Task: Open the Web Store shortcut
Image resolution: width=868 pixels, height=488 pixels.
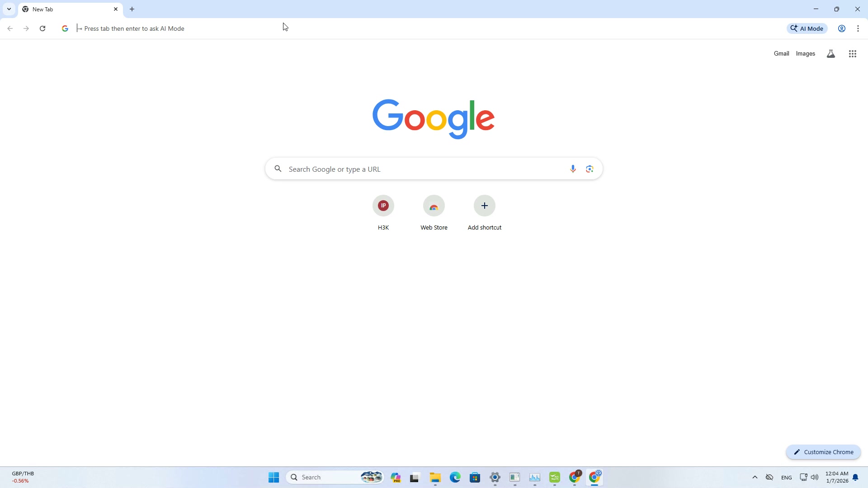Action: [434, 206]
